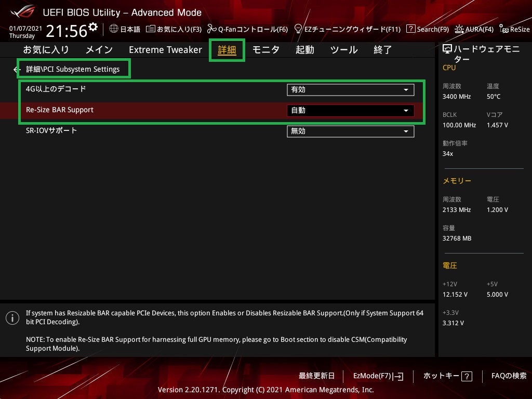The image size is (532, 399).
Task: Click the EzMode exit arrow icon
Action: pos(398,376)
